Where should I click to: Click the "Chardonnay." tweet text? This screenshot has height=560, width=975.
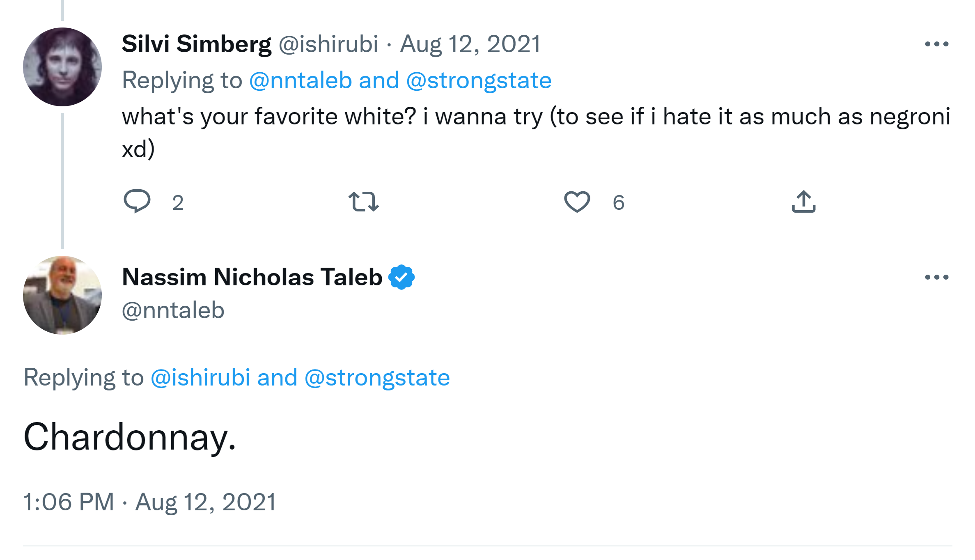[x=130, y=437]
